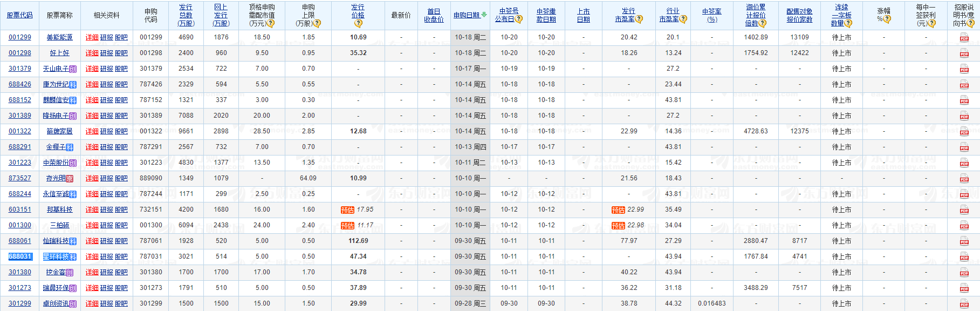Screen dimensions: 980x311
Task: Open the prospectus PDF for 箭牌家居
Action: pos(964,132)
